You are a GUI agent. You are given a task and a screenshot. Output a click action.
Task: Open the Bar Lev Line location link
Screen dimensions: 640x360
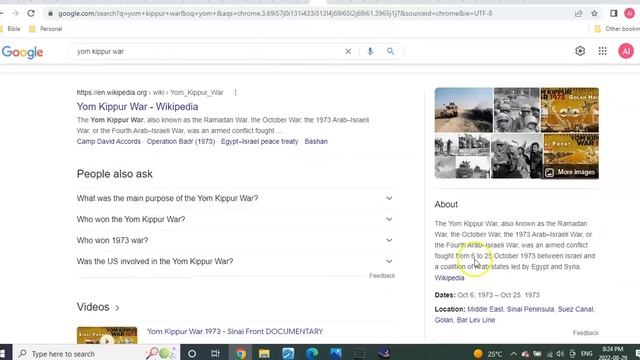click(476, 320)
